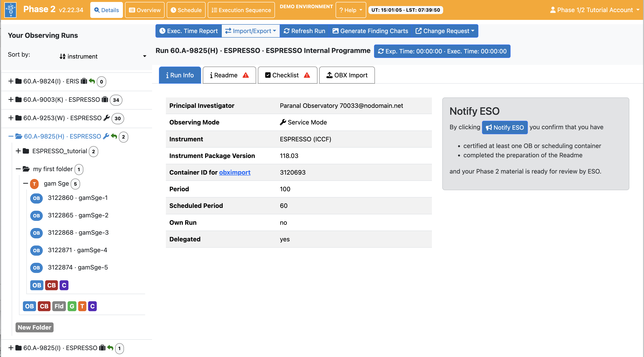Add new CB in my first folder
Image resolution: width=644 pixels, height=357 pixels.
tap(44, 306)
